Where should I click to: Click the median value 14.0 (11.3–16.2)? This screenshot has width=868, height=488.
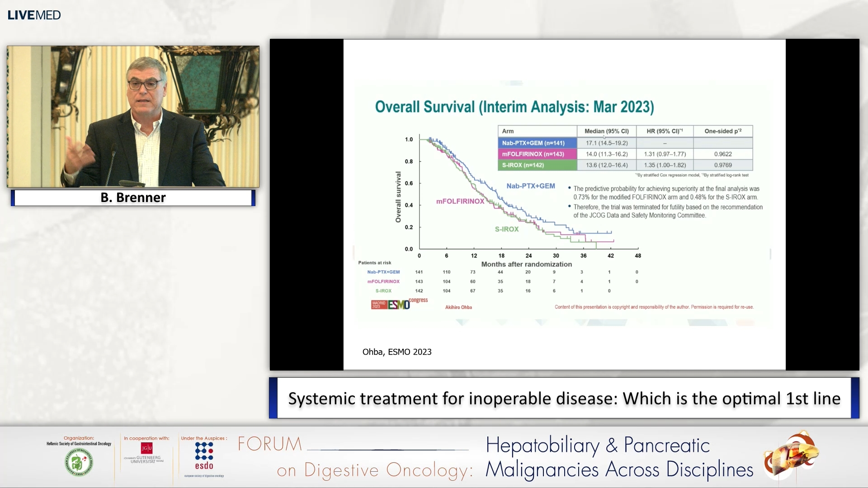point(607,154)
